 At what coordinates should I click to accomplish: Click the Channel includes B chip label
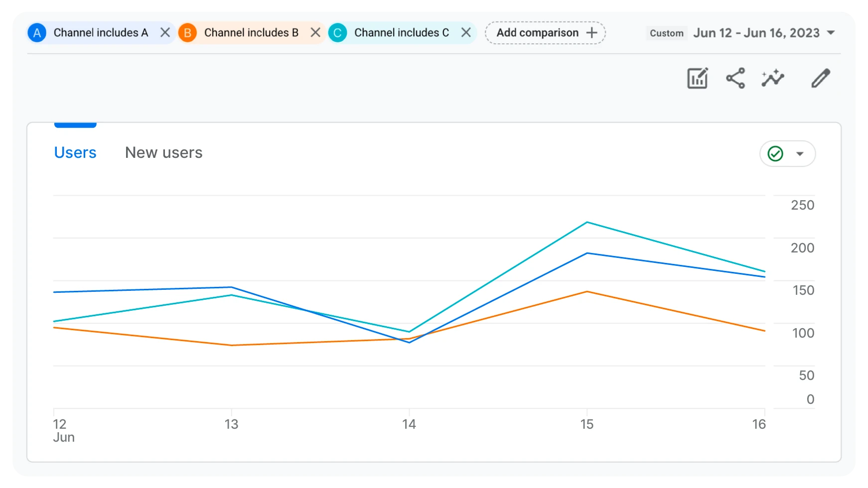click(x=251, y=33)
